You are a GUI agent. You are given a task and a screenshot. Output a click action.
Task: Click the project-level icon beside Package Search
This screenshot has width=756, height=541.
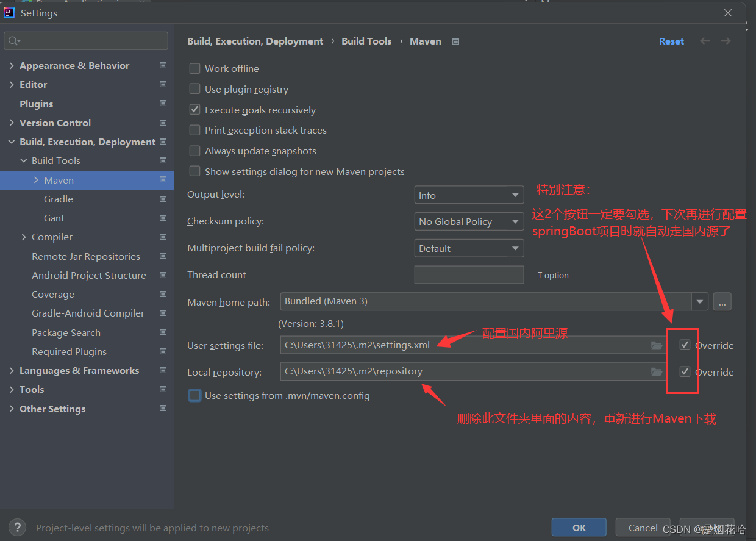(163, 332)
